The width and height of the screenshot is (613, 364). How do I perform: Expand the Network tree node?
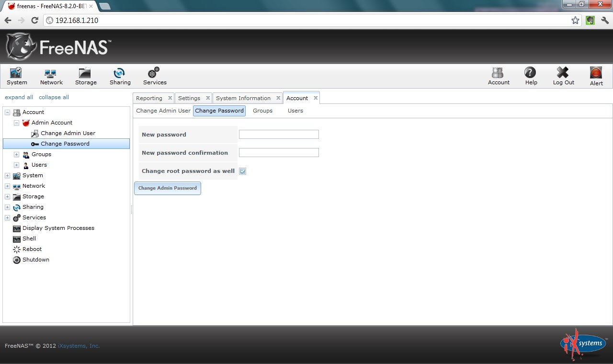(7, 186)
